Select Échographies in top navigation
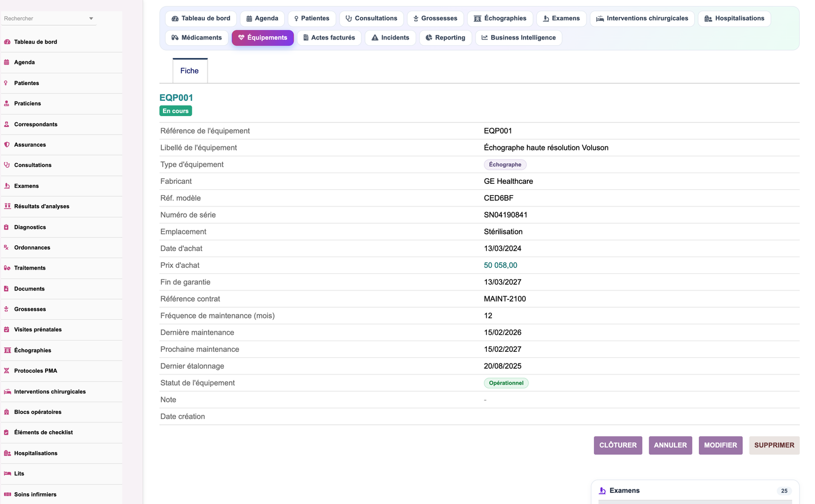Viewport: 815px width, 504px height. (500, 19)
